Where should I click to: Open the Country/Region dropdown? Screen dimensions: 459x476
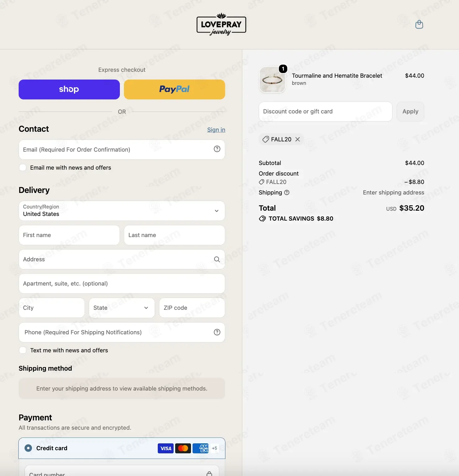122,211
